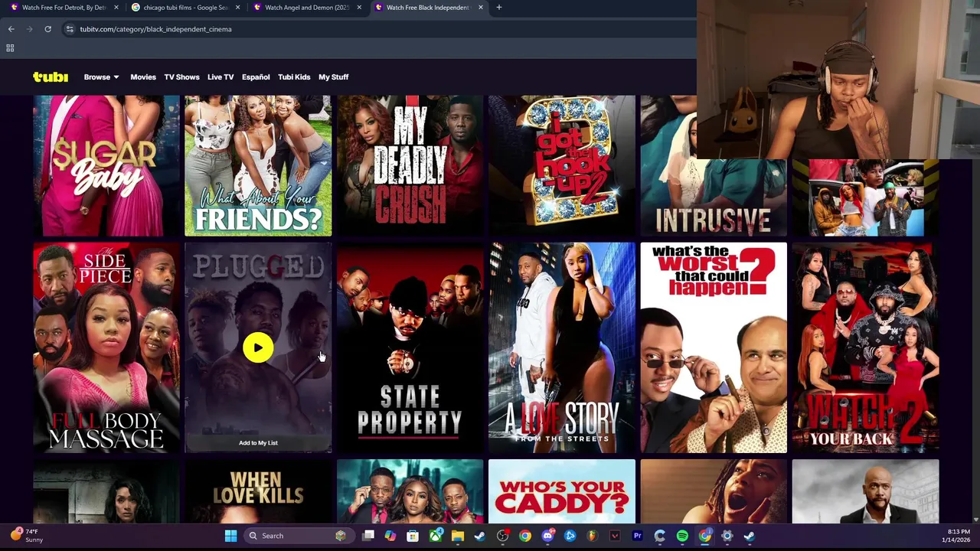This screenshot has width=980, height=551.
Task: Expand the Browse dropdown menu
Action: pos(101,77)
